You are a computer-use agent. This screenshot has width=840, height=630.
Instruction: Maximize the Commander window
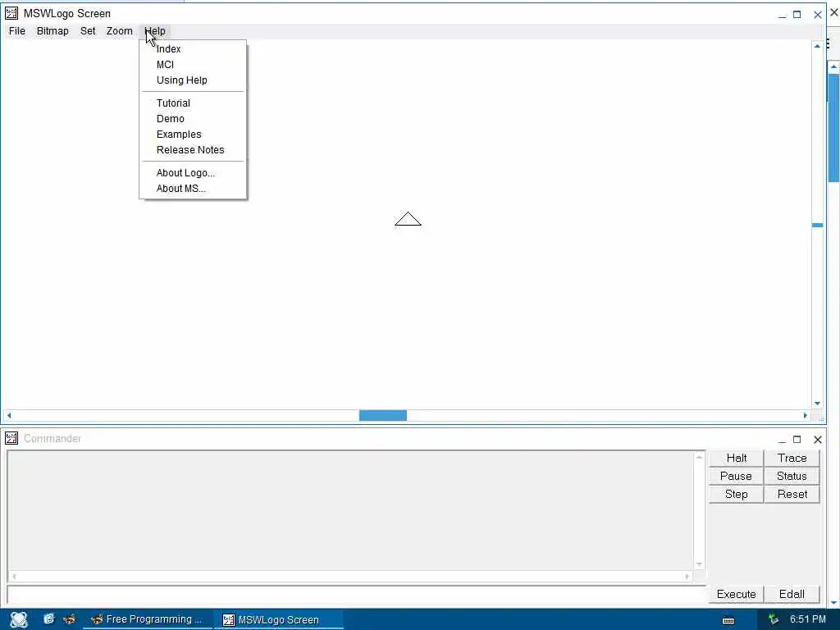tap(797, 440)
